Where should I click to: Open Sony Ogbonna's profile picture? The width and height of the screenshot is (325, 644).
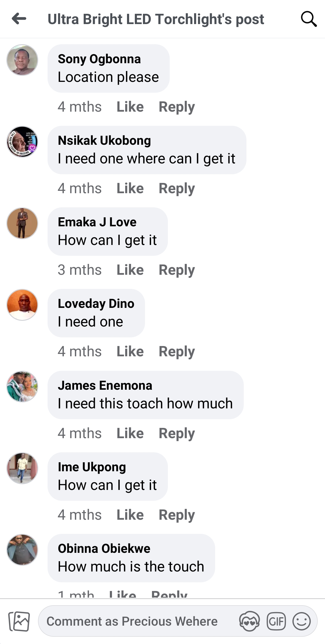point(22,60)
